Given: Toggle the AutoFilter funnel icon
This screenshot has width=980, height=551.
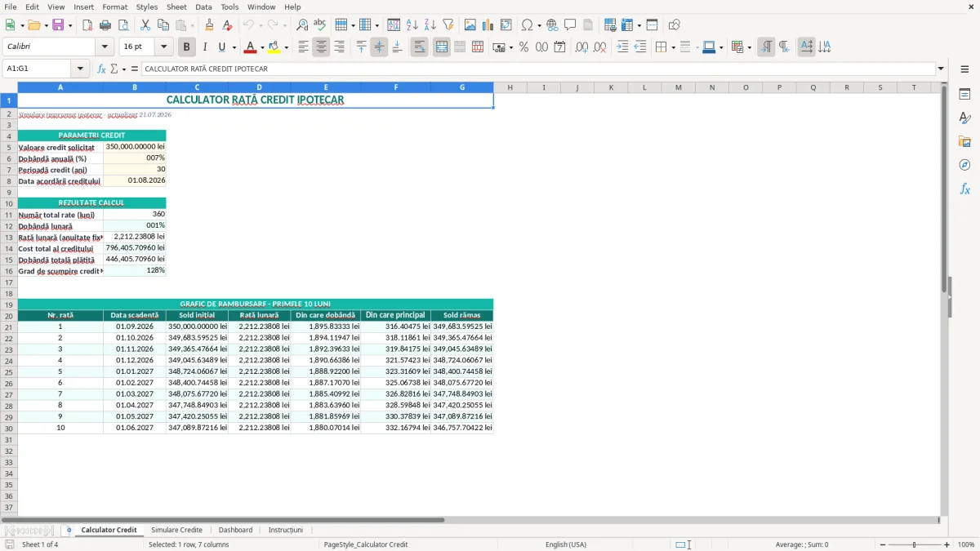Looking at the screenshot, I should pos(448,25).
